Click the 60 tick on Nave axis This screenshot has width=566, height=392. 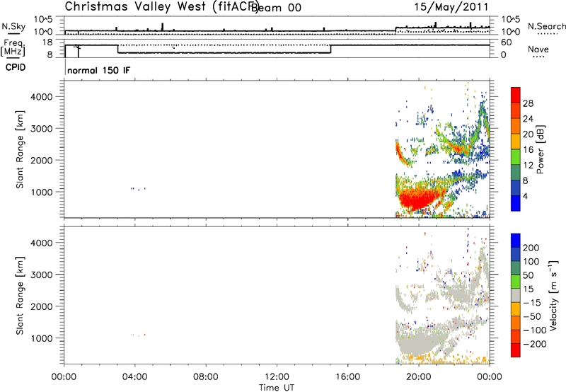(506, 42)
